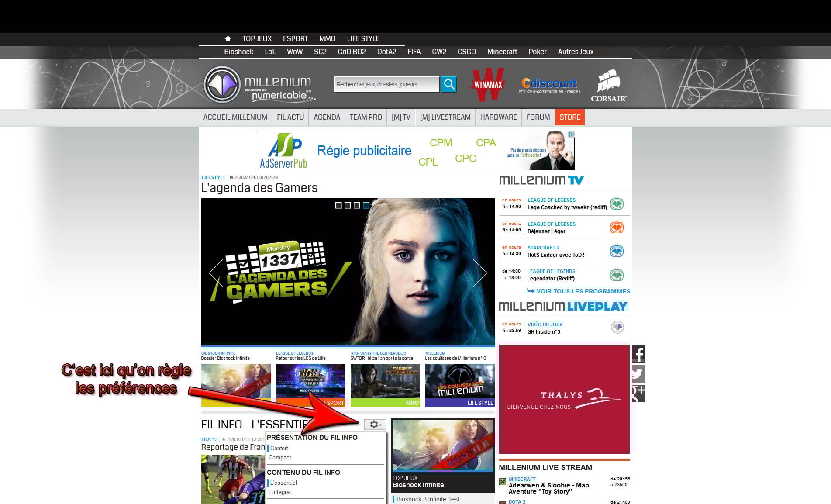Viewport: 831px width, 504px height.
Task: Click the ad info icon on AdServerPub banner
Action: pyautogui.click(x=571, y=135)
